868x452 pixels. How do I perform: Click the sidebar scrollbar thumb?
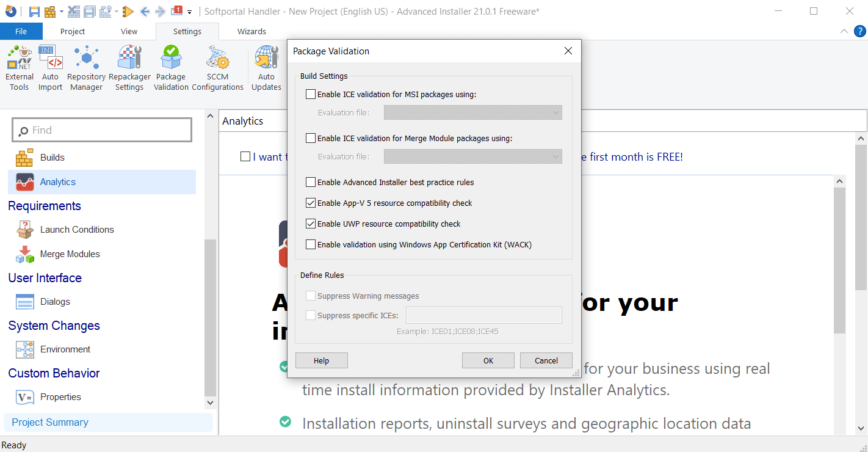pyautogui.click(x=211, y=318)
